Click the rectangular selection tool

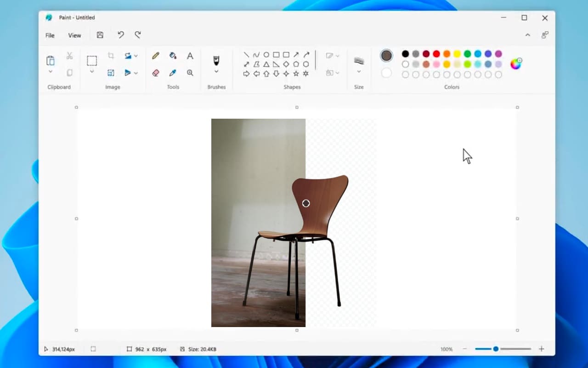pyautogui.click(x=92, y=60)
